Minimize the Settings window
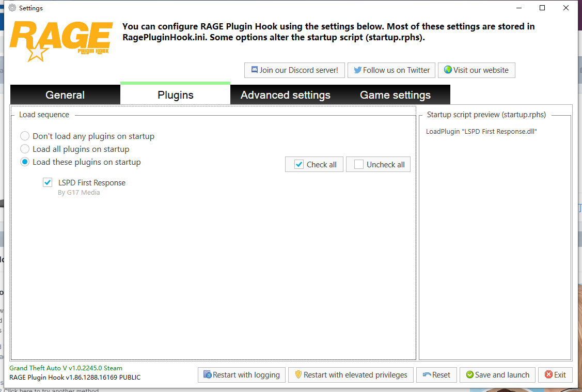Viewport: 582px width, 392px height. click(x=519, y=8)
